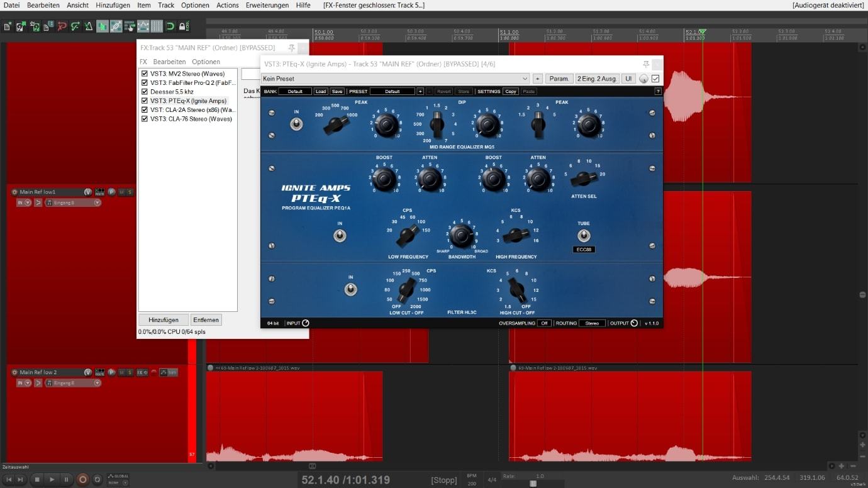Toggle the grid lines toolbar icon

click(157, 26)
